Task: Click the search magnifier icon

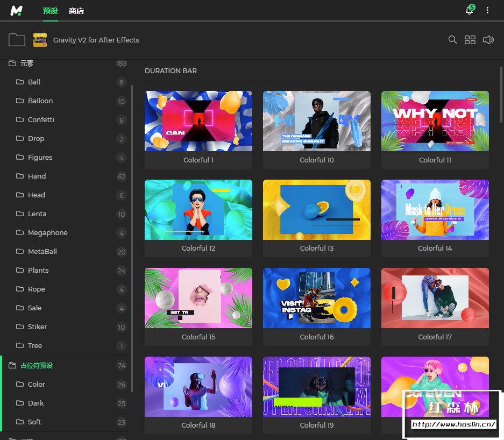Action: [453, 40]
